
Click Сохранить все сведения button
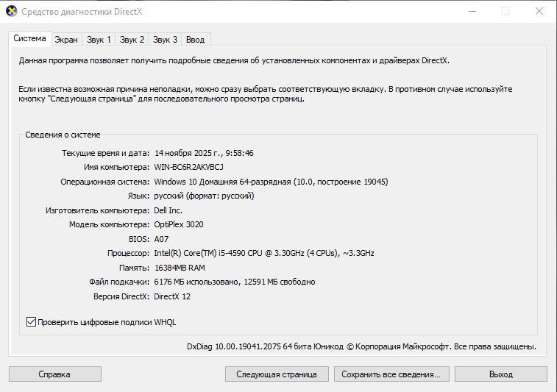391,374
